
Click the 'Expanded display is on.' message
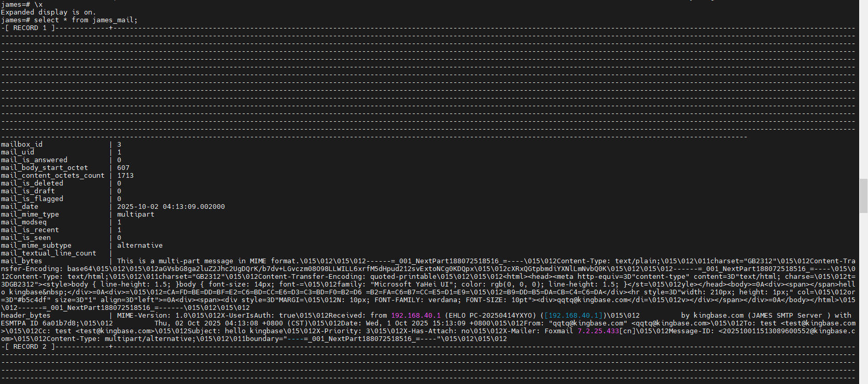(x=48, y=12)
